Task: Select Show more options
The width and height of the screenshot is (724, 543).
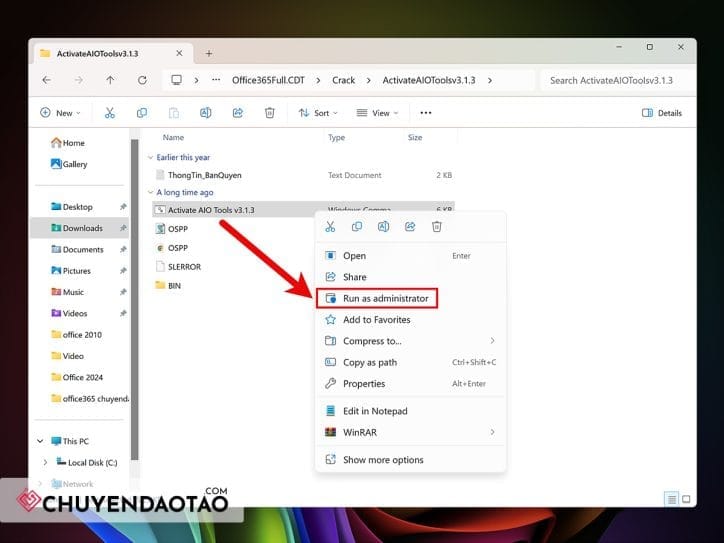Action: click(410, 460)
